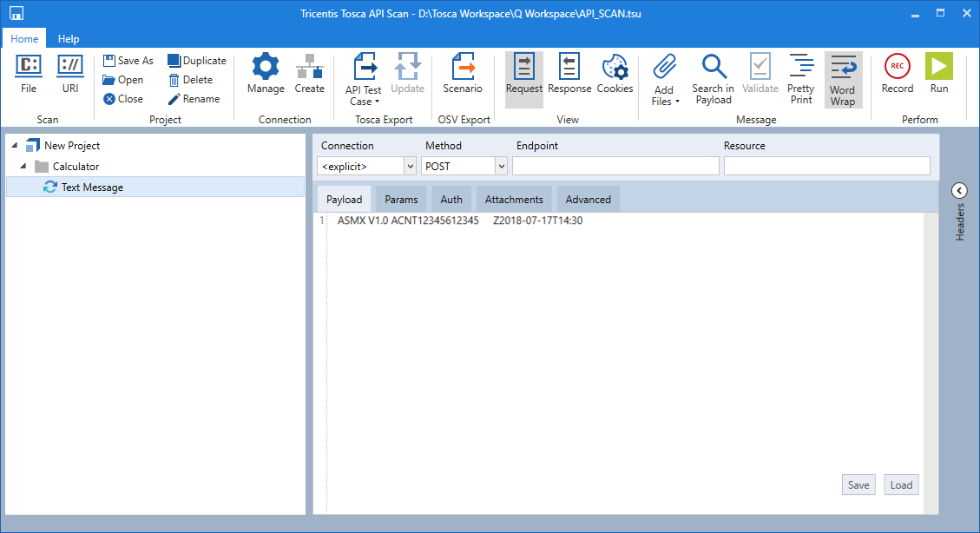Viewport: 980px width, 533px height.
Task: Click the Create connection icon
Action: click(x=309, y=73)
